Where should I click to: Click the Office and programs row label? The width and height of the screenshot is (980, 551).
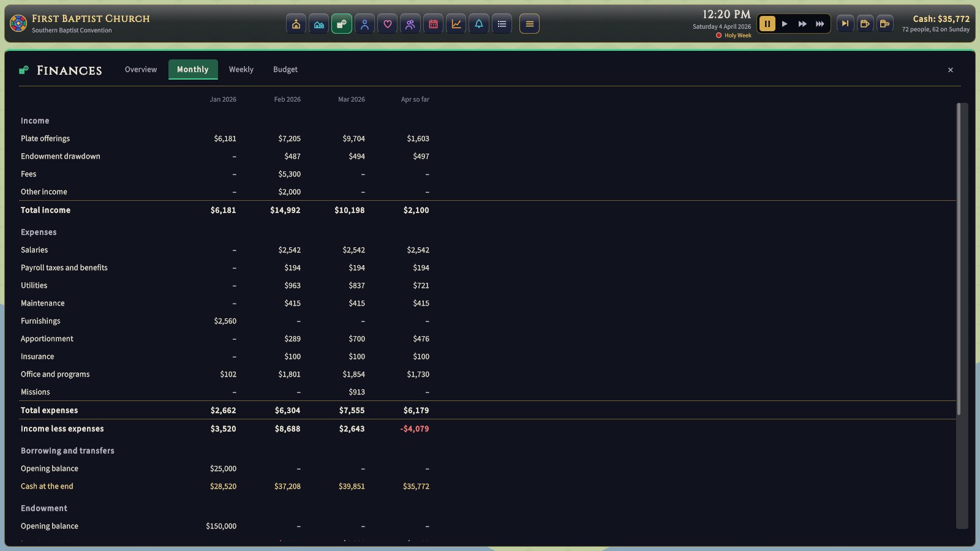tap(55, 374)
